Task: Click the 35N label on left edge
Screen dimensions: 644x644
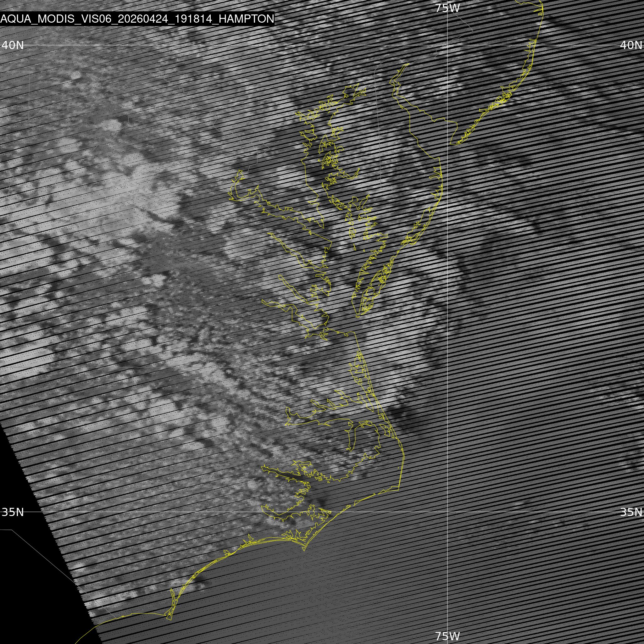Action: click(x=13, y=512)
